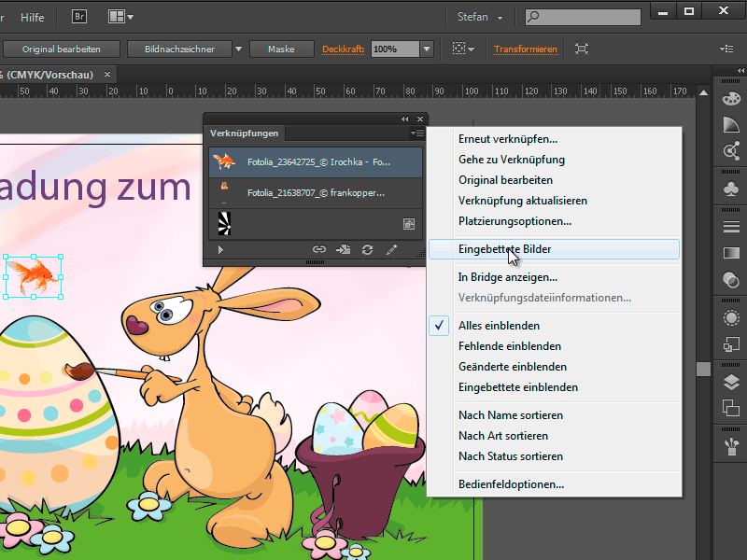
Task: Open the Arrange Documents layout icon
Action: tap(120, 17)
